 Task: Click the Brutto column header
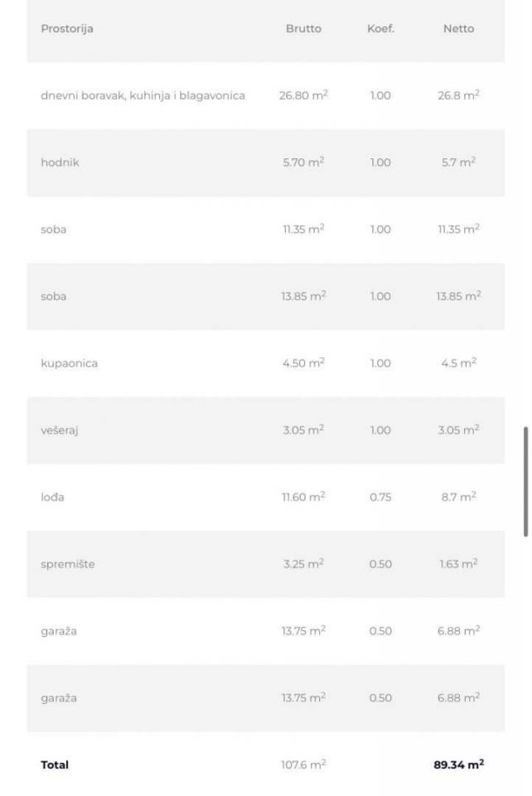303,29
